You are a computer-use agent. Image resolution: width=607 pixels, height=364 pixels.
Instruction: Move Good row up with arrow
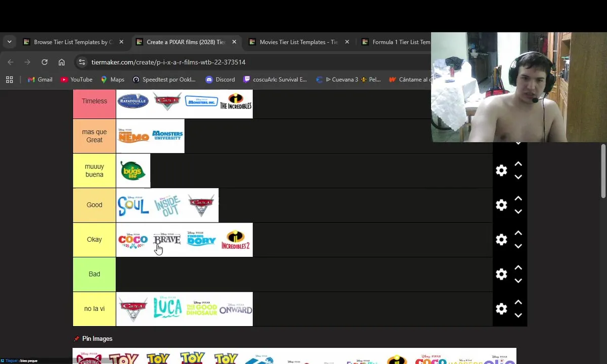(x=518, y=199)
